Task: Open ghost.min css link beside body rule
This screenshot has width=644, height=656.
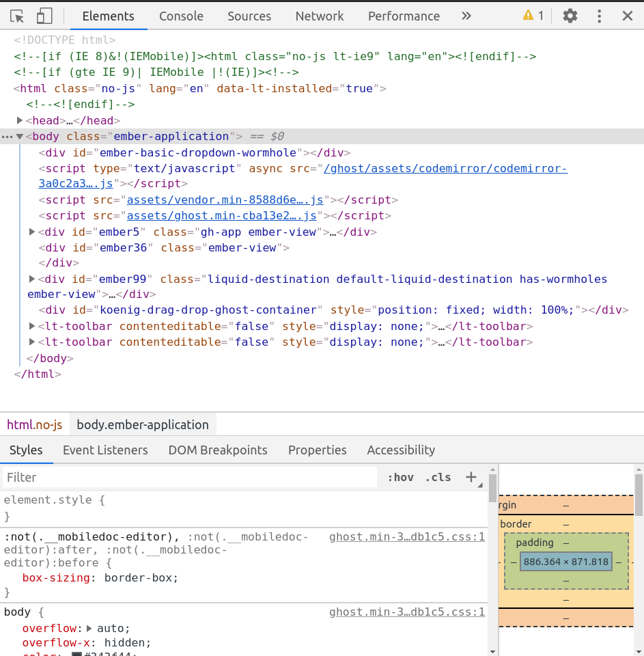Action: coord(407,612)
